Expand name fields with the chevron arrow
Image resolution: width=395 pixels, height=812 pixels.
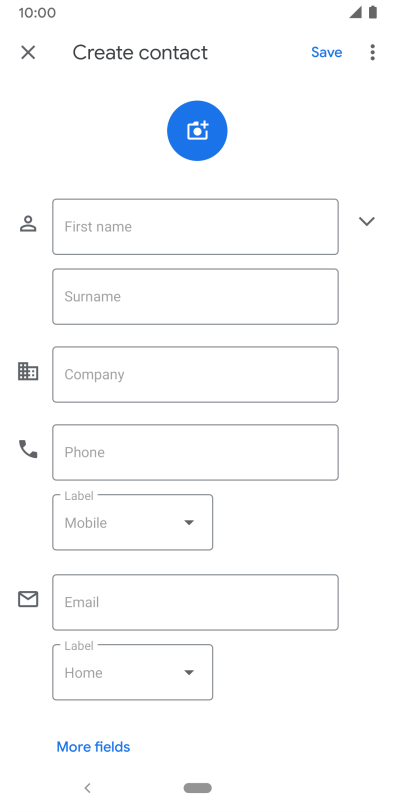point(367,222)
